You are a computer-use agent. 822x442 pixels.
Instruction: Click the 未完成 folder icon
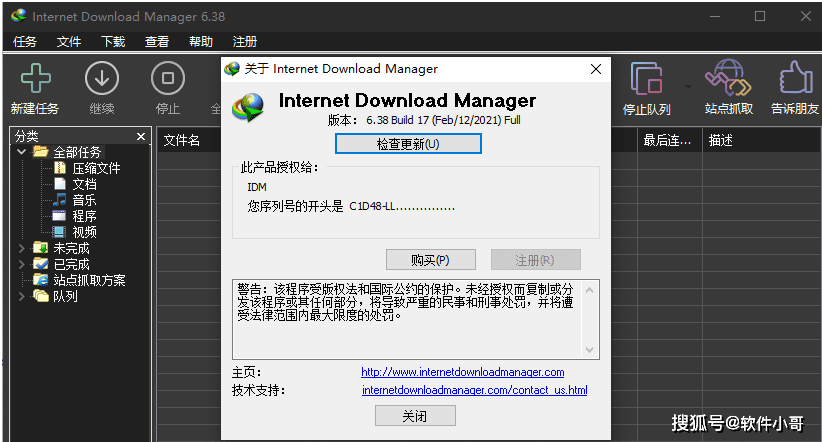click(x=40, y=247)
